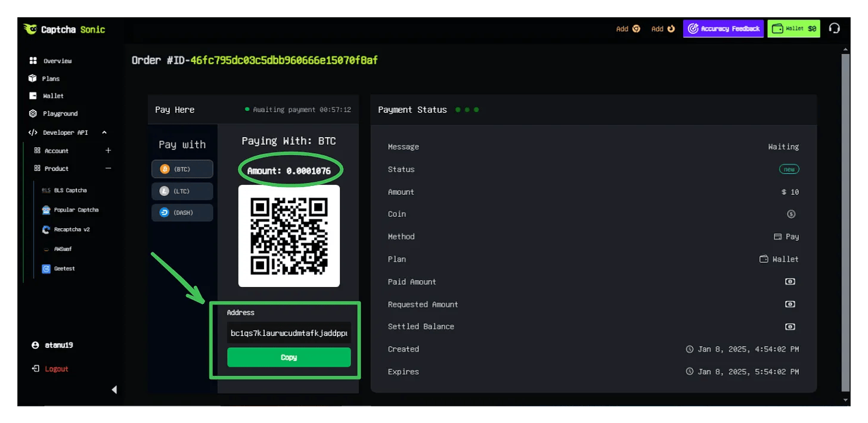Open the Wallet $0 balance button
Image resolution: width=868 pixels, height=423 pixels.
click(x=793, y=29)
